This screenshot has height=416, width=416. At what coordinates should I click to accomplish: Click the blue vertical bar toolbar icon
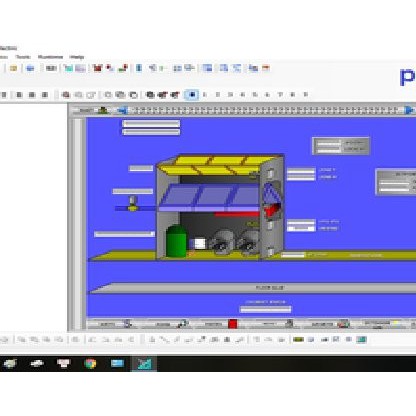point(139,68)
